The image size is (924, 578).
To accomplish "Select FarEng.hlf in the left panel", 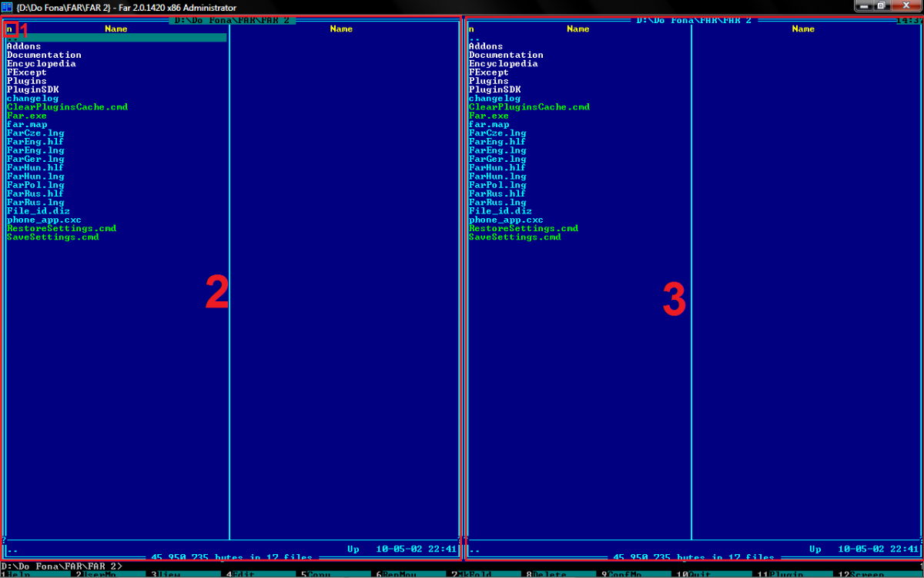I will tap(35, 142).
